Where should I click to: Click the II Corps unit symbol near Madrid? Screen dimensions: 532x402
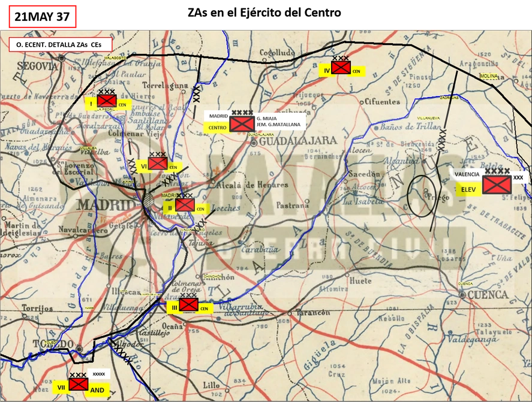tap(185, 205)
